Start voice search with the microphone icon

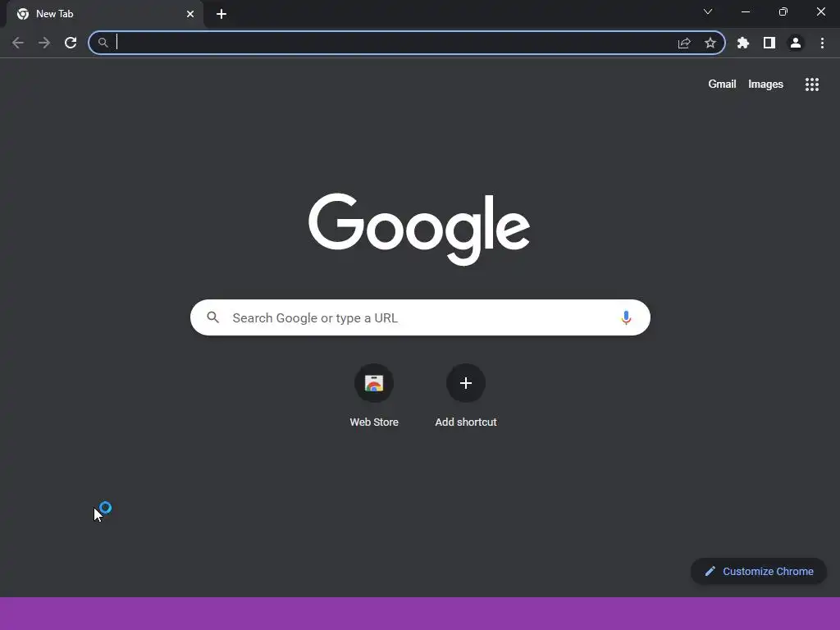[626, 317]
